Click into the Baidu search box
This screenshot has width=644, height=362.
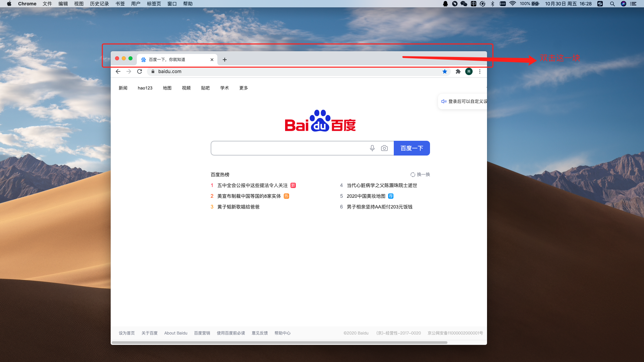[x=288, y=148]
